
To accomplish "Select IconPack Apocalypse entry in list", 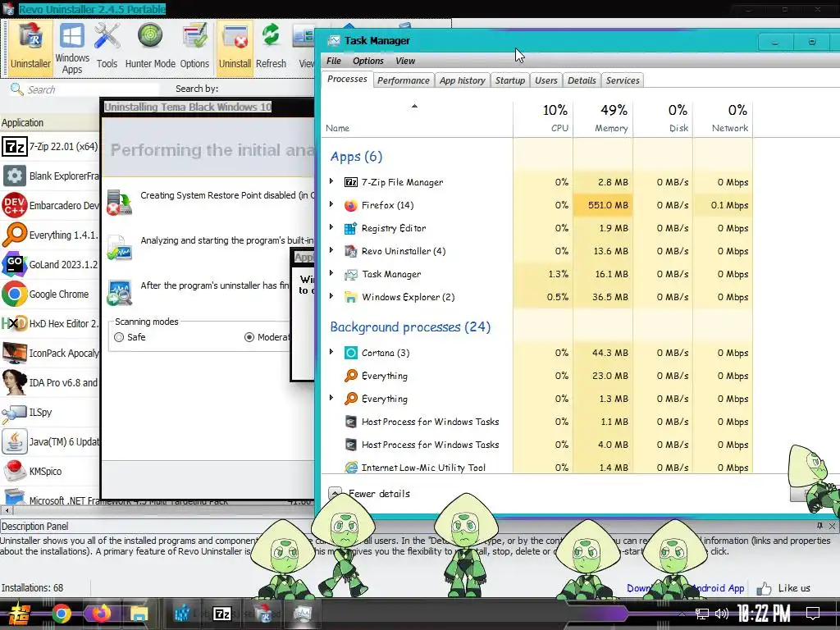I will [x=50, y=353].
